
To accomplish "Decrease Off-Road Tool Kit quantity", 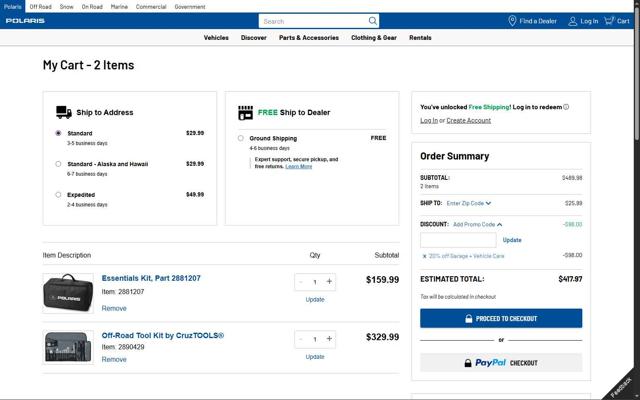I will (x=301, y=339).
